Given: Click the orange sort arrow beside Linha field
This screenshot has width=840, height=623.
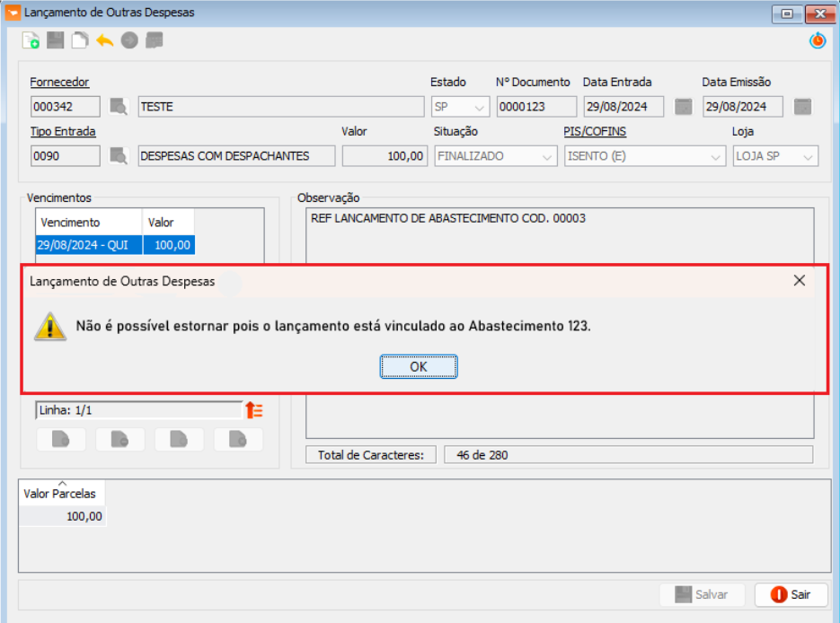Looking at the screenshot, I should pos(254,410).
